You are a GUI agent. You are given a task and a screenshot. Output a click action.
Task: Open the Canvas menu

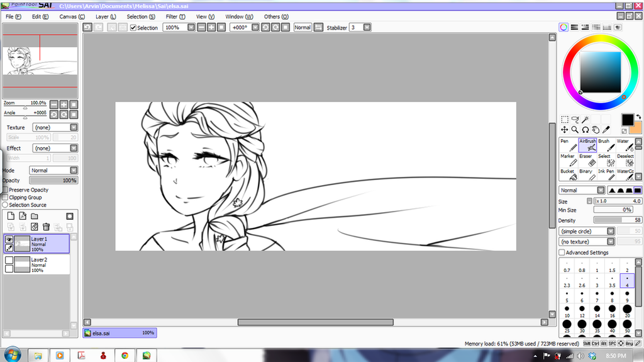[72, 16]
